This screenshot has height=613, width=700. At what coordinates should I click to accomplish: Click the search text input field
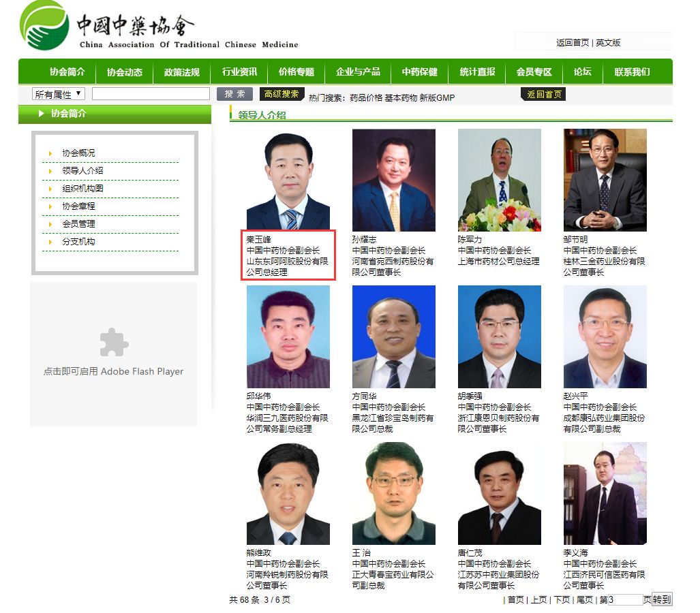(151, 94)
